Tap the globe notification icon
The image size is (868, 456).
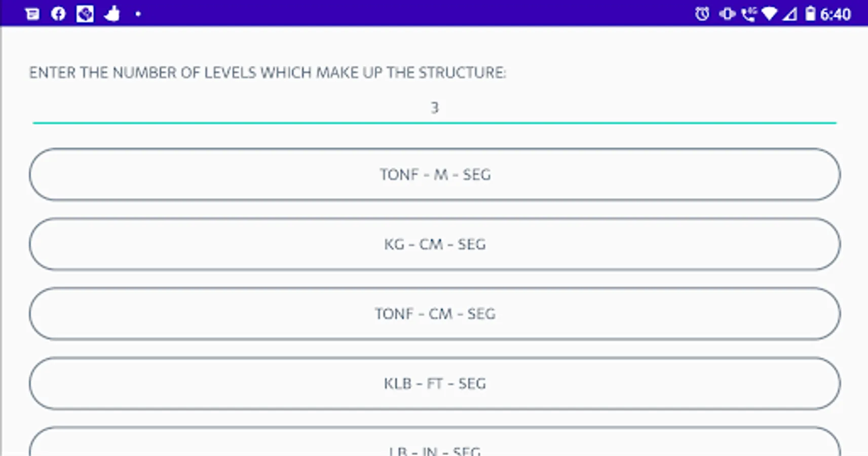click(85, 14)
